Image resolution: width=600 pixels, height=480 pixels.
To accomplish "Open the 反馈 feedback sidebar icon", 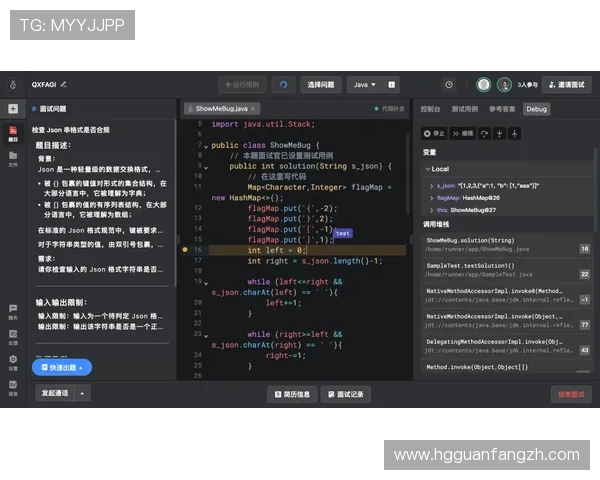I will tap(13, 338).
